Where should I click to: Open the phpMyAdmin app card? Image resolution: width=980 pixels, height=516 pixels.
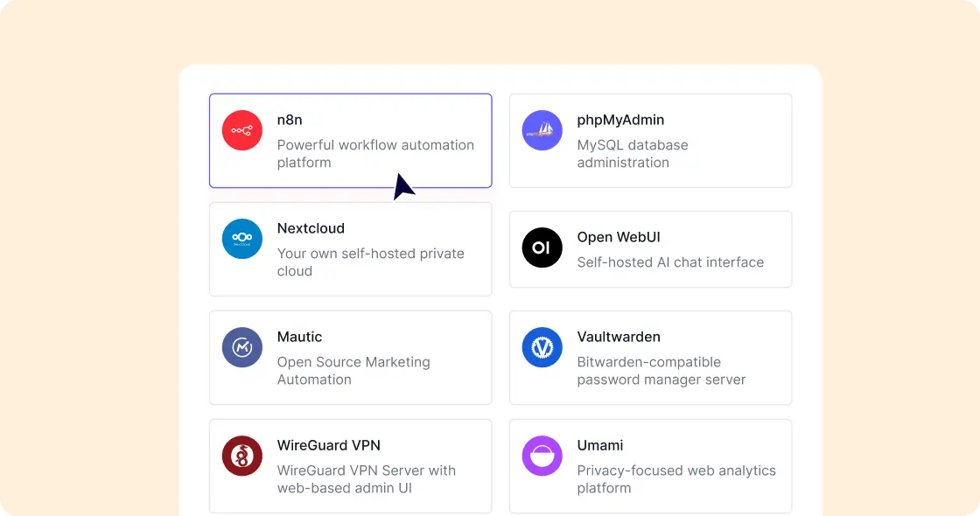pos(650,140)
